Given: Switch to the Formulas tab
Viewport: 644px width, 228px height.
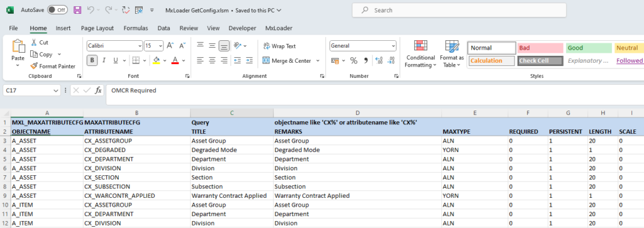Looking at the screenshot, I should pos(136,28).
